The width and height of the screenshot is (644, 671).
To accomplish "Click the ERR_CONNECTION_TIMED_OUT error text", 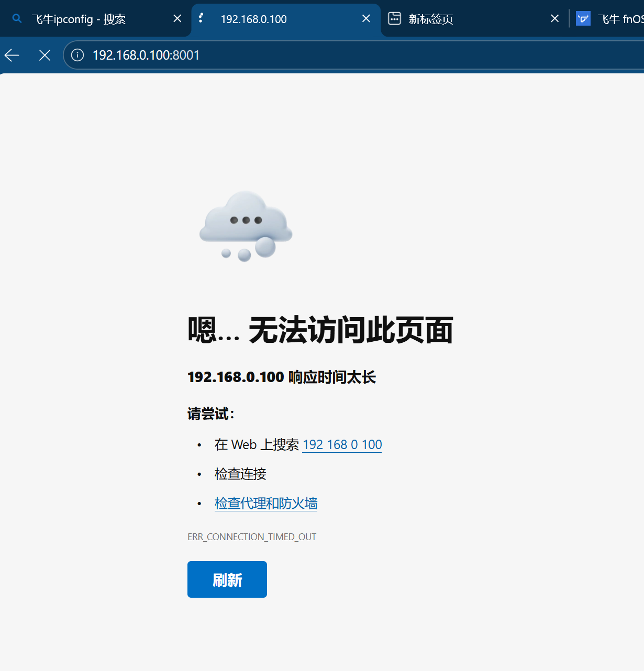I will pyautogui.click(x=252, y=536).
